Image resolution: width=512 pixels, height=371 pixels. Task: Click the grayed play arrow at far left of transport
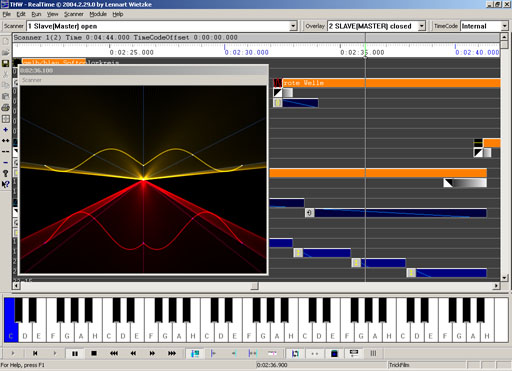pos(13,353)
